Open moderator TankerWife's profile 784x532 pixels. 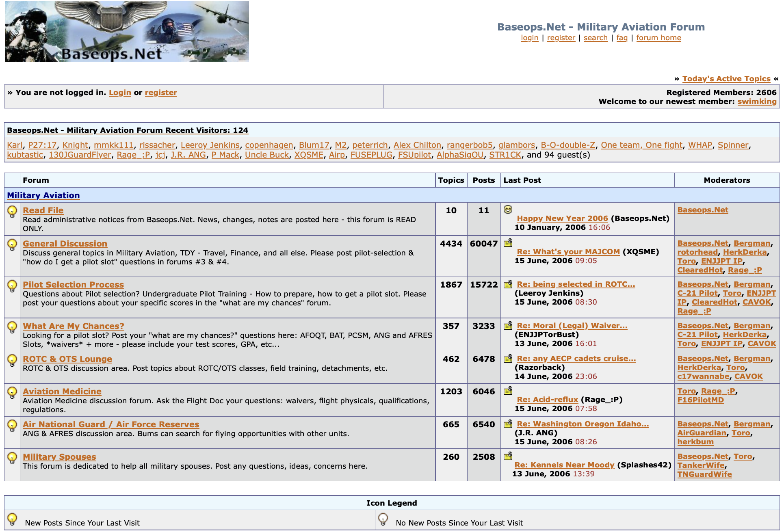point(701,465)
